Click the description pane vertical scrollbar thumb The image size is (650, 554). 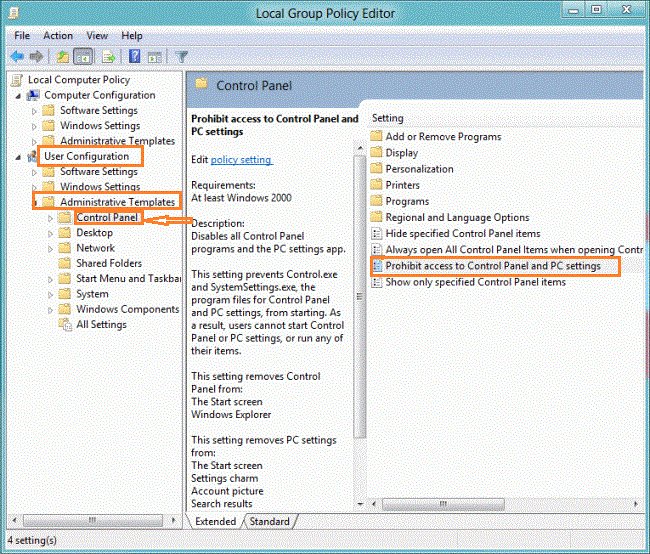tap(359, 296)
